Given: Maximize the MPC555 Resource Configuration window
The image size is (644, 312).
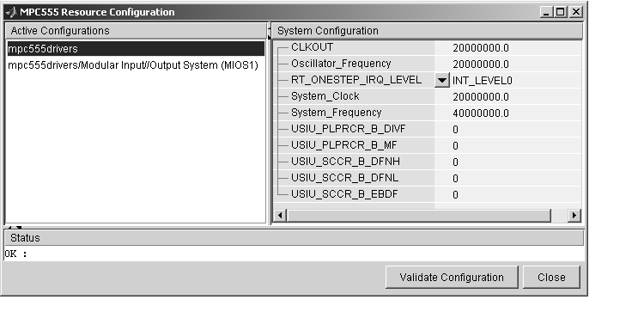Looking at the screenshot, I should (x=561, y=12).
